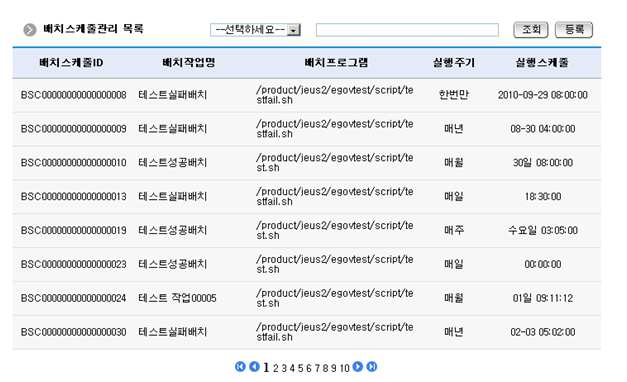Go to next page arrow icon
Image resolution: width=627 pixels, height=382 pixels.
click(358, 366)
